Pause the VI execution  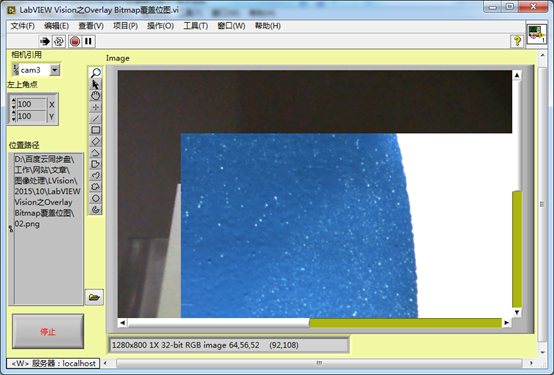pyautogui.click(x=88, y=41)
